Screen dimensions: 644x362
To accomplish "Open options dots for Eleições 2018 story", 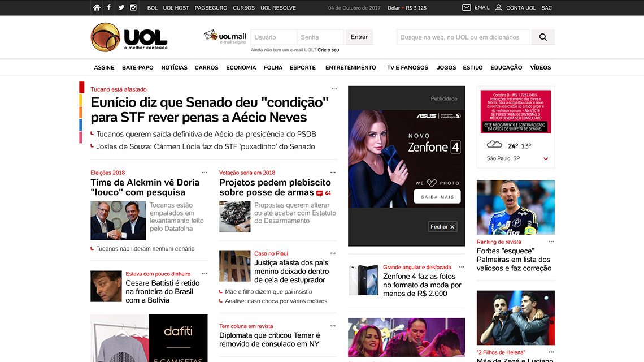I will (x=204, y=173).
